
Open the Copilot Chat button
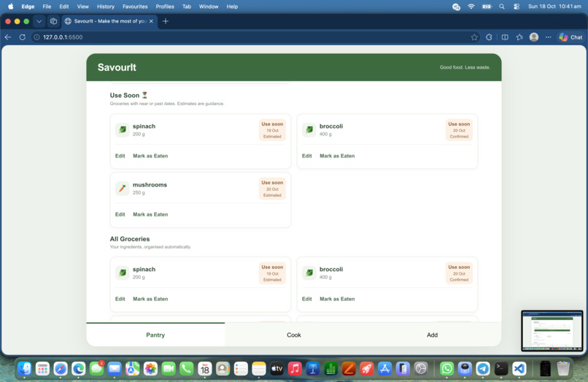(570, 37)
